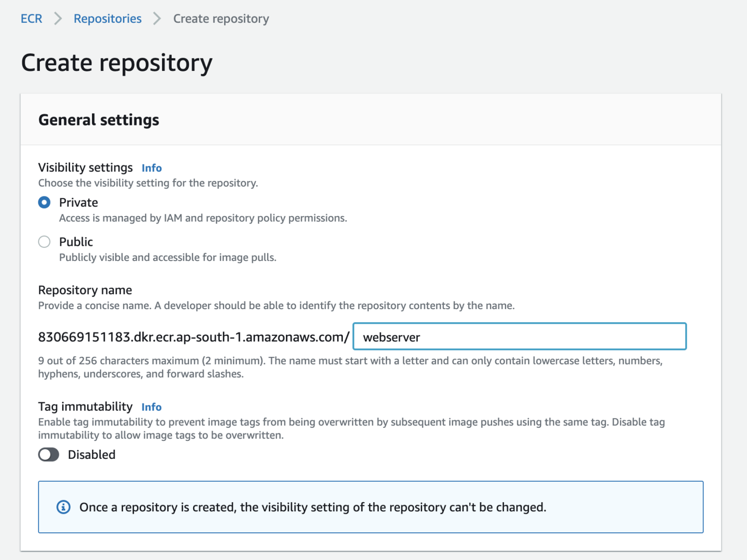Image resolution: width=747 pixels, height=560 pixels.
Task: Choose Public visibility for the repository
Action: (x=44, y=242)
